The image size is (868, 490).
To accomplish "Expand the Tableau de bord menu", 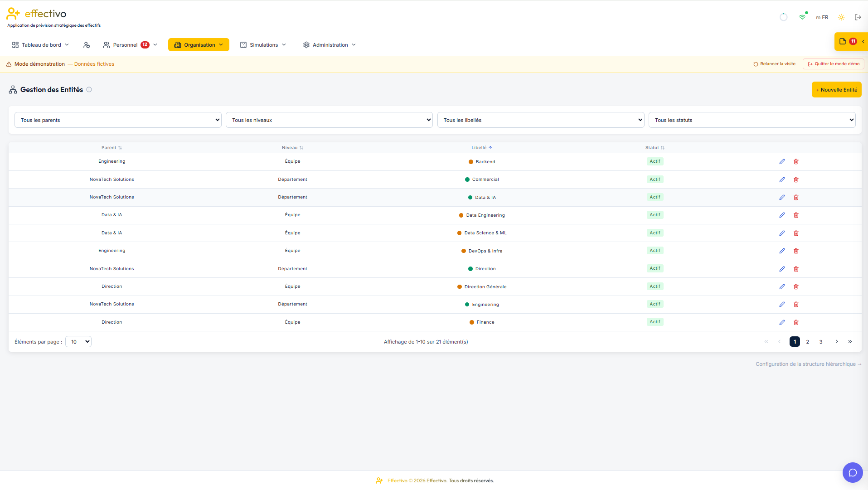I will (x=41, y=45).
